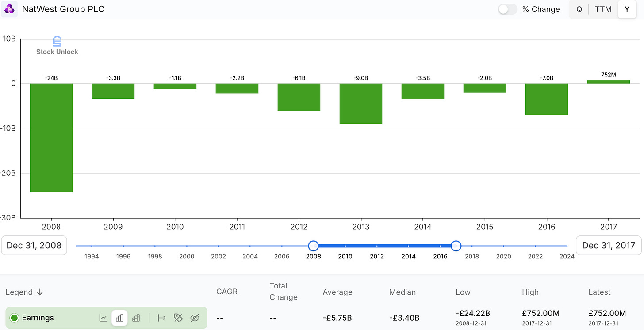The width and height of the screenshot is (644, 330).
Task: Hide data labels for the Earnings series
Action: 178,318
